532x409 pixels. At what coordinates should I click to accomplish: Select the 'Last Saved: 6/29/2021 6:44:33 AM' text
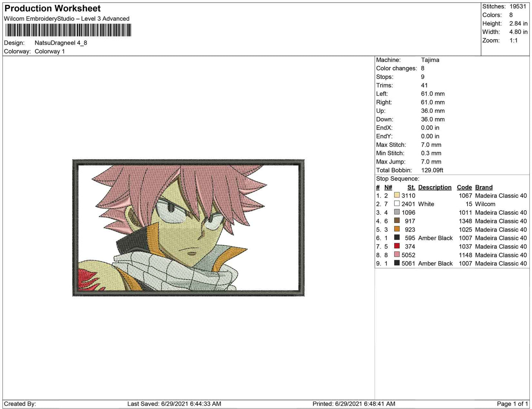pyautogui.click(x=174, y=404)
